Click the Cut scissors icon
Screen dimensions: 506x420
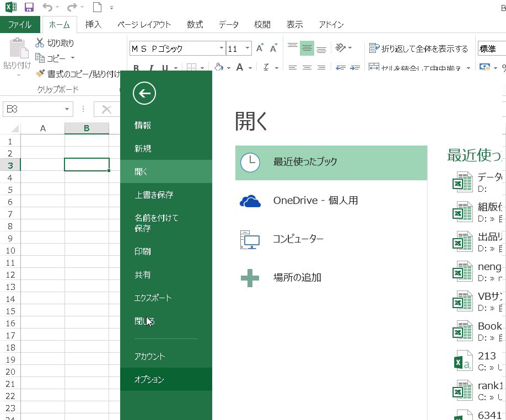click(40, 42)
